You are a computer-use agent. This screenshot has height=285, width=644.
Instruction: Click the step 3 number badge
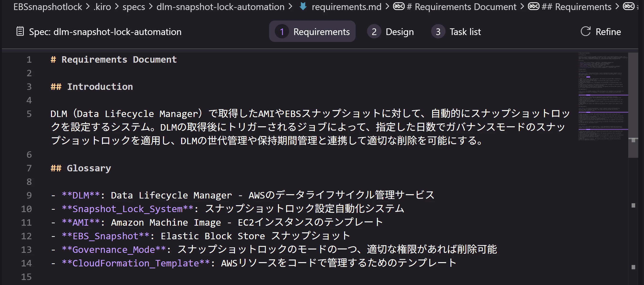tap(438, 31)
